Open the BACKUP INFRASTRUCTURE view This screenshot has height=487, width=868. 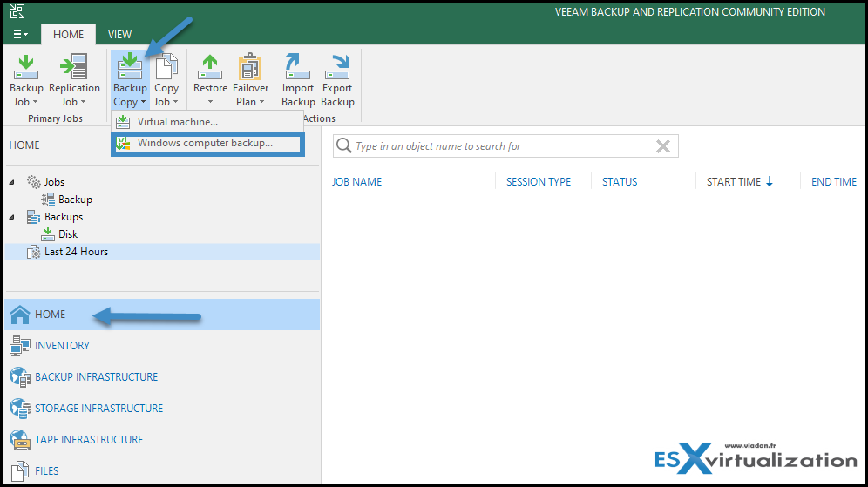click(x=162, y=377)
